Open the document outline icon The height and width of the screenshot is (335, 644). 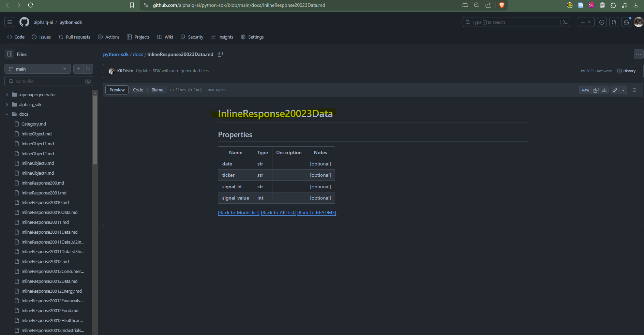(x=634, y=90)
